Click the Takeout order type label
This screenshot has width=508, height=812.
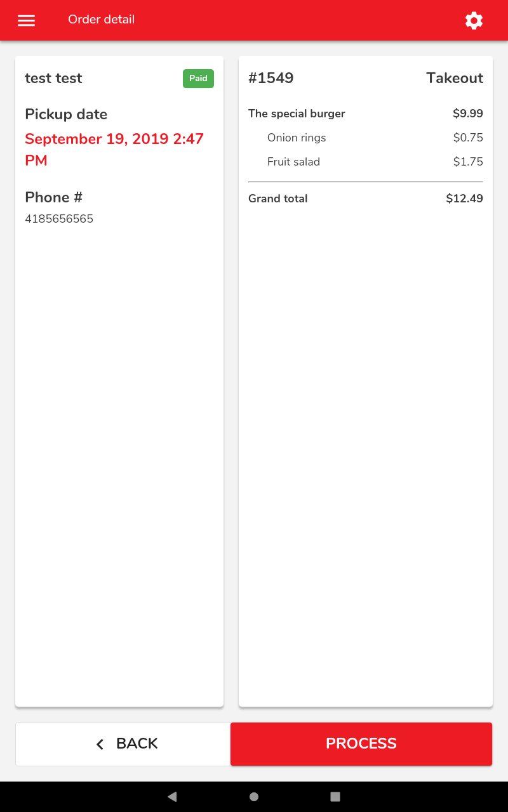point(454,78)
